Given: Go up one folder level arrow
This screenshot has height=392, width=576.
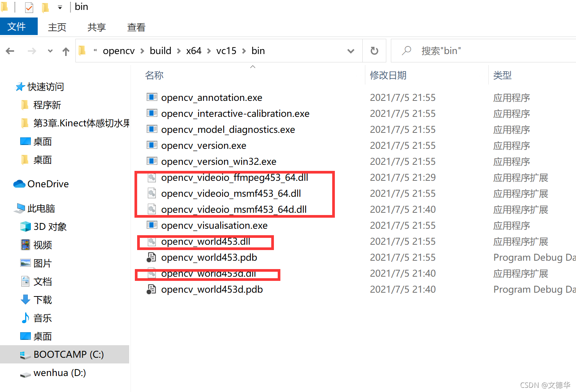Looking at the screenshot, I should (x=66, y=51).
